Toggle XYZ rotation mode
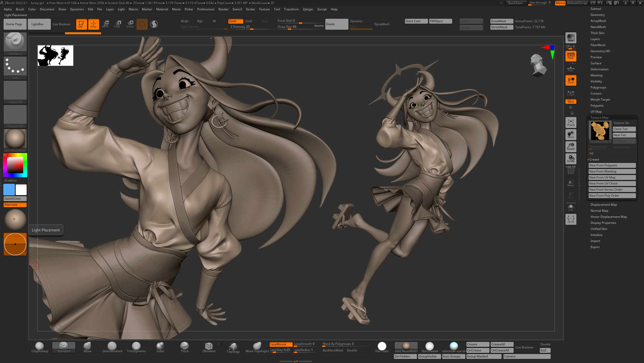The image size is (644, 363). (571, 101)
